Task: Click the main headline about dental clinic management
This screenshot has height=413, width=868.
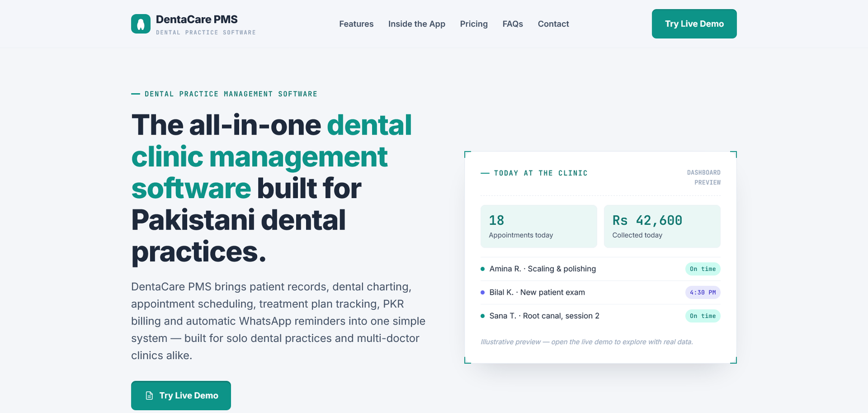Action: pos(272,188)
